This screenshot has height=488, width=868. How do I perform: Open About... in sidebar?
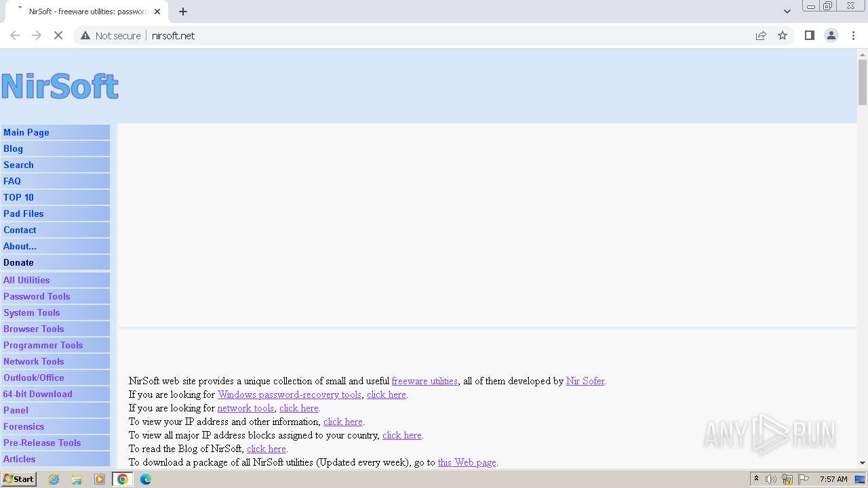[55, 246]
